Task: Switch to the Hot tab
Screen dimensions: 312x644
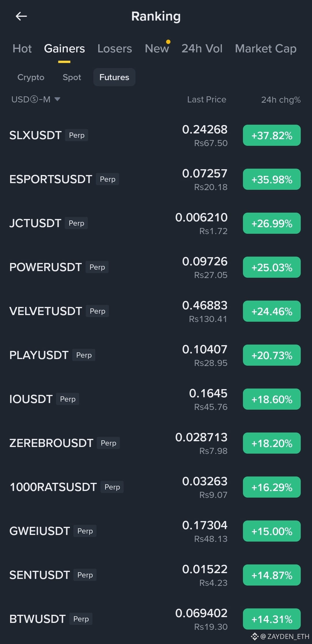Action: coord(22,49)
